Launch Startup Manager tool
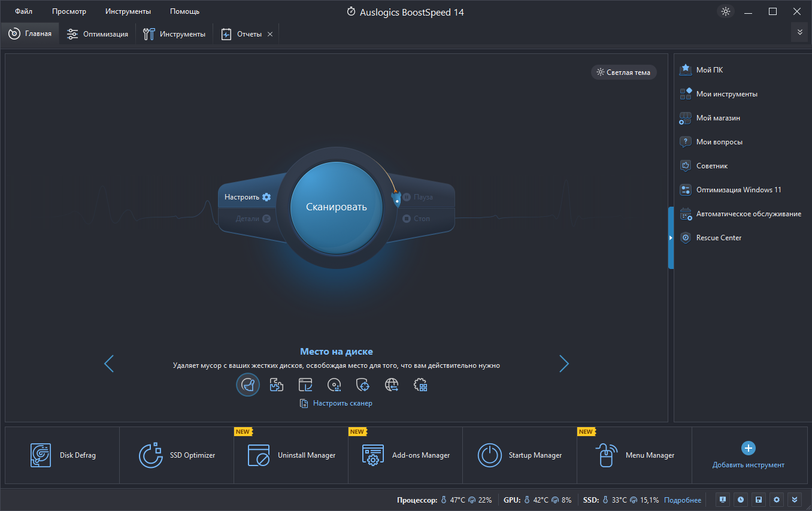The width and height of the screenshot is (812, 511). click(520, 455)
